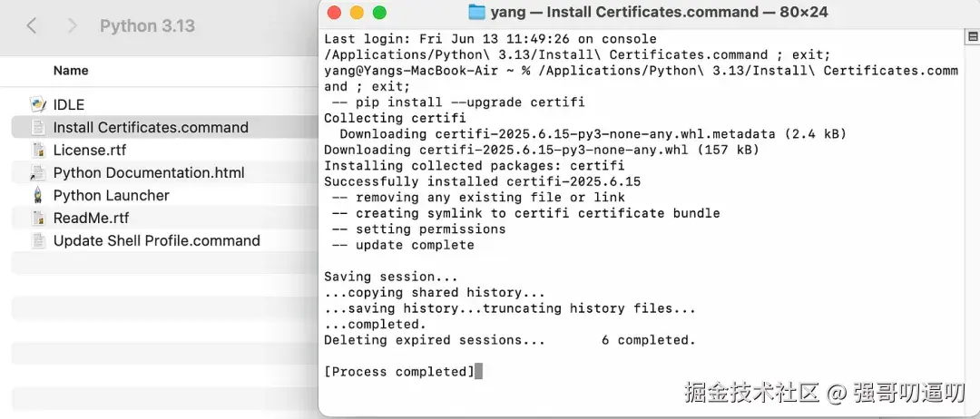This screenshot has height=419, width=980.
Task: Go forward in the Finder window
Action: click(72, 25)
